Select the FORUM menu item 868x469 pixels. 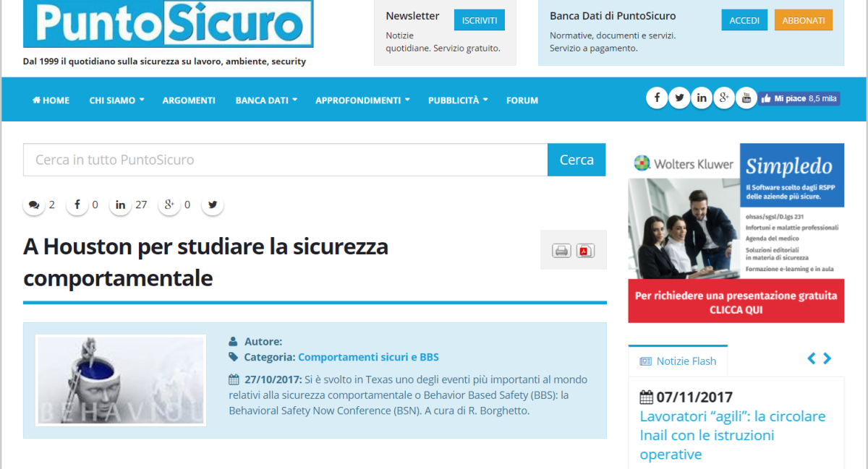(522, 100)
